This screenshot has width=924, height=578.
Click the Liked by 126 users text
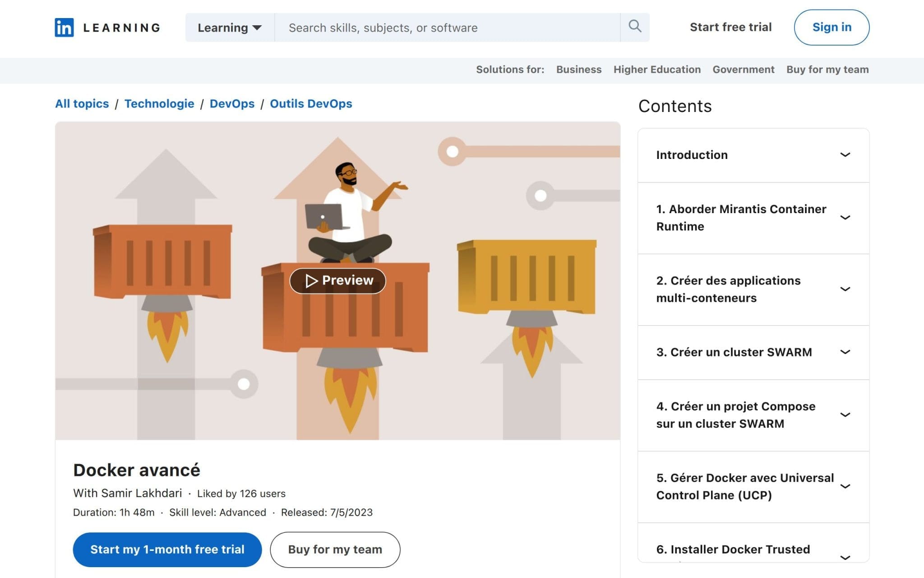coord(241,494)
